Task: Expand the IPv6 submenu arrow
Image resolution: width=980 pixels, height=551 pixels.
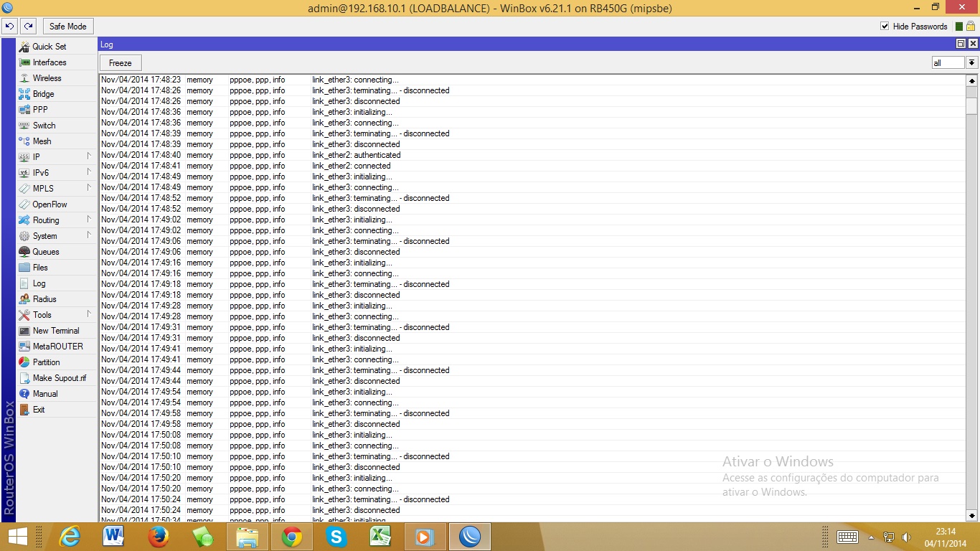Action: tap(90, 171)
